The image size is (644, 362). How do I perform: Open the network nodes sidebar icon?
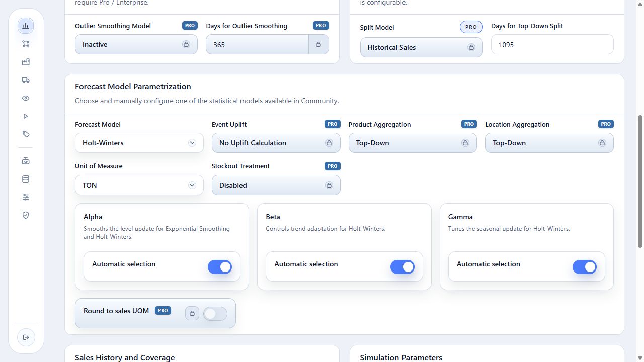(x=26, y=44)
